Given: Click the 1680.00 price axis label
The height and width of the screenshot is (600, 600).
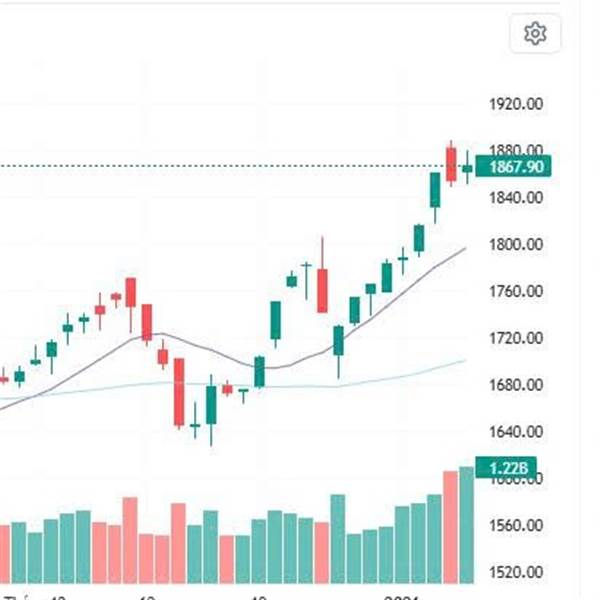Looking at the screenshot, I should pyautogui.click(x=516, y=386).
